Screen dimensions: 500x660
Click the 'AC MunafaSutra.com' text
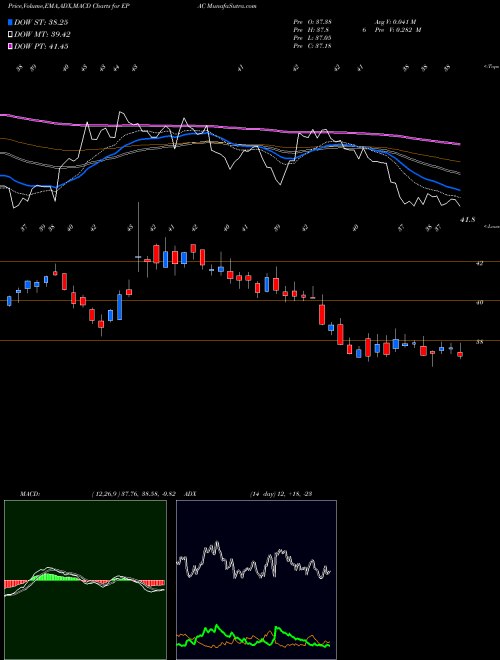(x=226, y=6)
